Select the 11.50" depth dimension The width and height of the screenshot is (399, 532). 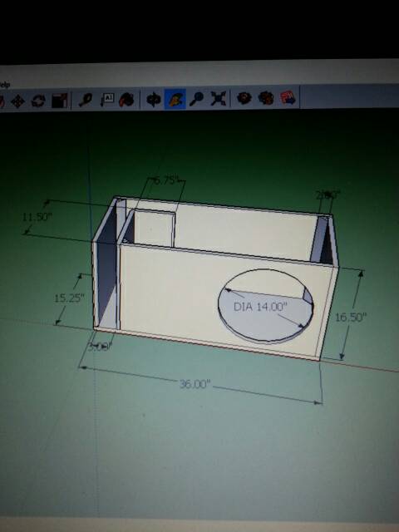coord(37,217)
